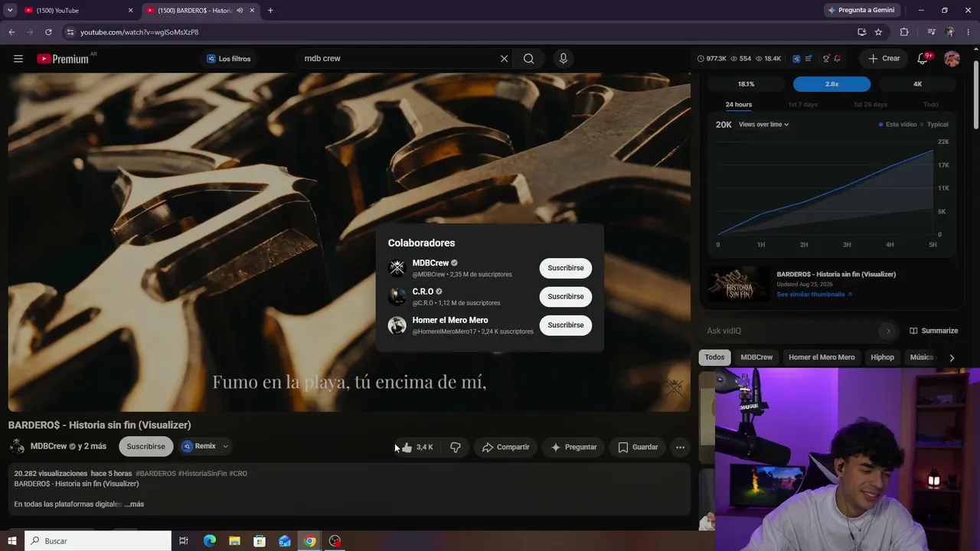Screen dimensions: 980x551
Task: Open Outlook from the taskbar
Action: tap(285, 541)
